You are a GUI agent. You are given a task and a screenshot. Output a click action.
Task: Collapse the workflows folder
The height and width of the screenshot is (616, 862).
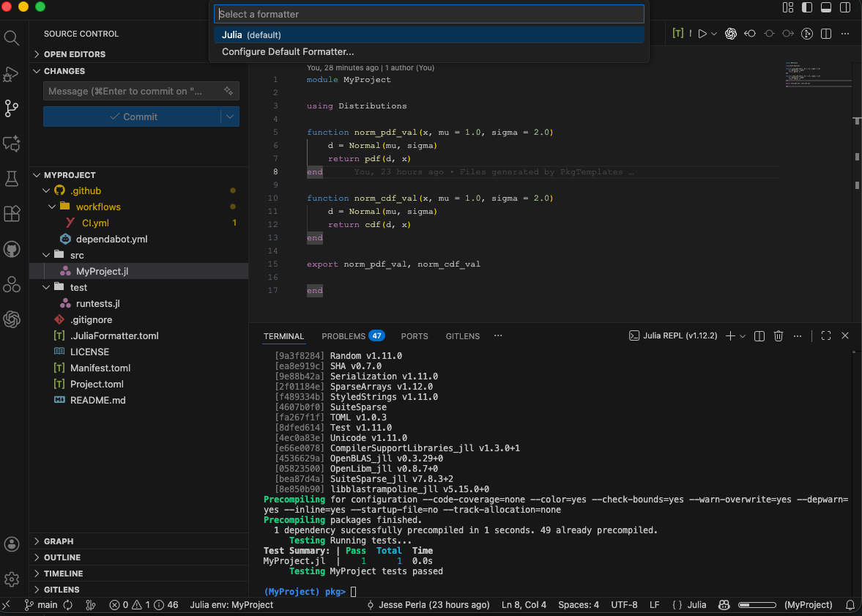pos(97,207)
